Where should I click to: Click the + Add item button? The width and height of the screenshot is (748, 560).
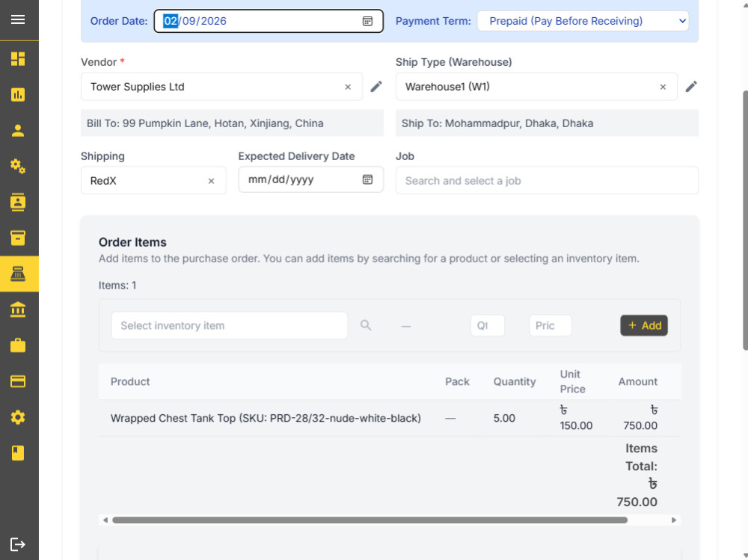click(643, 325)
